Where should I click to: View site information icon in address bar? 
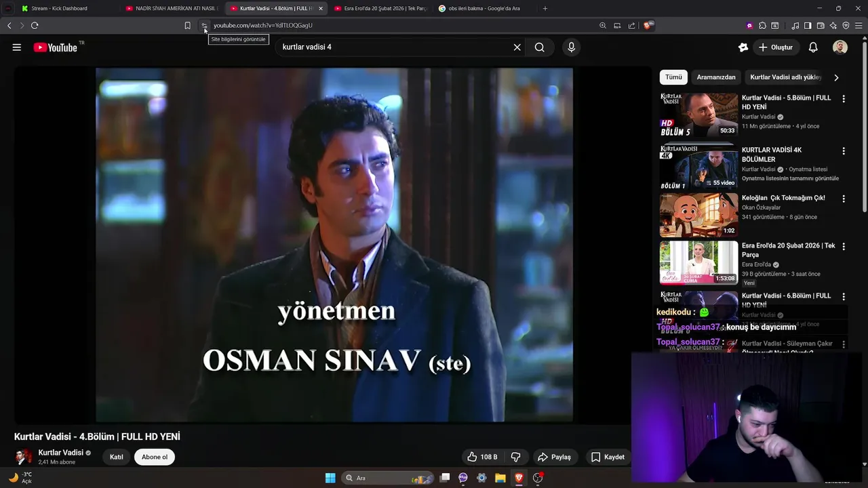[x=204, y=26]
